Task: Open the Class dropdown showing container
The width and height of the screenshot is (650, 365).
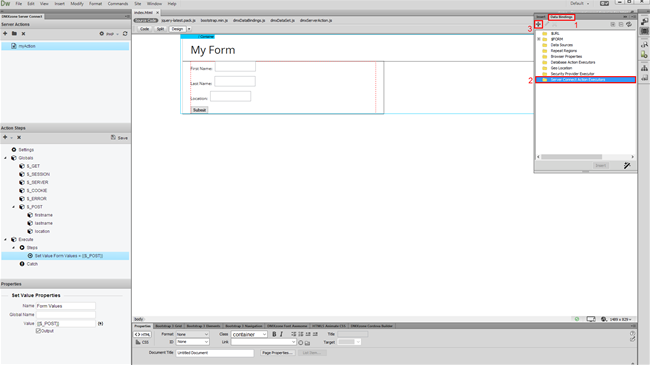Action: point(249,334)
